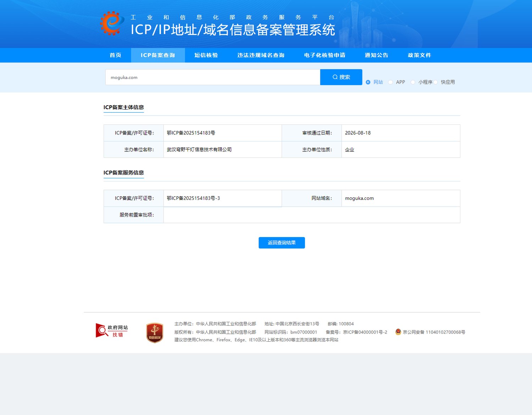Click the police badge icon near 京公网安备
The image size is (532, 415).
[398, 332]
